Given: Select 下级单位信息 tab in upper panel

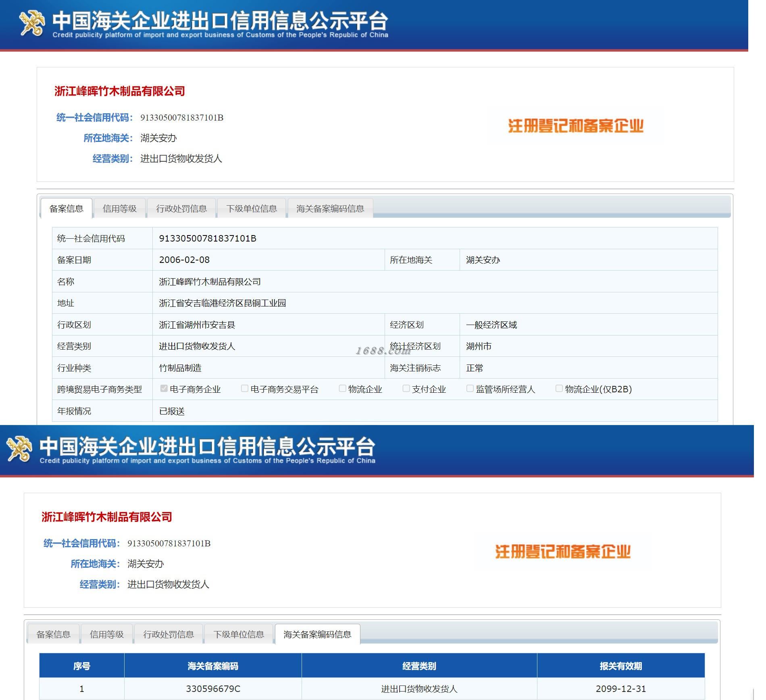Looking at the screenshot, I should pyautogui.click(x=252, y=208).
